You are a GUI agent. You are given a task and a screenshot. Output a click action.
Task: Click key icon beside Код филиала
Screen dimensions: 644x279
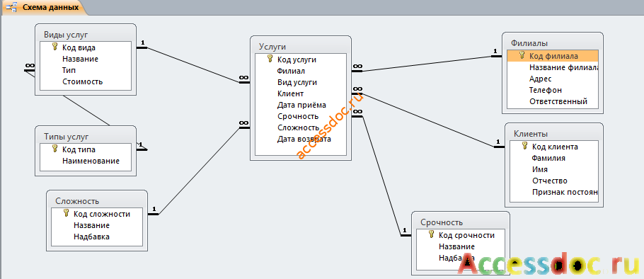pyautogui.click(x=522, y=55)
